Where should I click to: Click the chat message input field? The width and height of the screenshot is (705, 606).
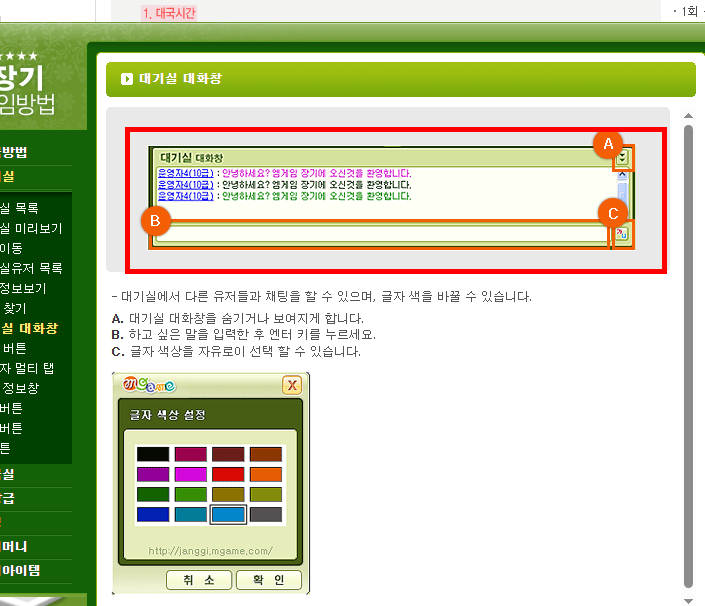pos(381,234)
